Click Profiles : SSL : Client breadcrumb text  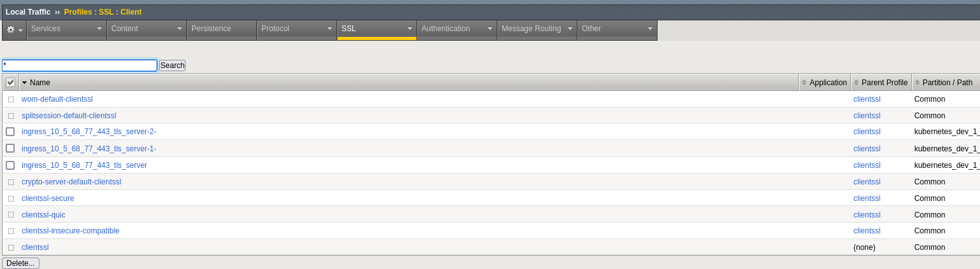click(103, 12)
